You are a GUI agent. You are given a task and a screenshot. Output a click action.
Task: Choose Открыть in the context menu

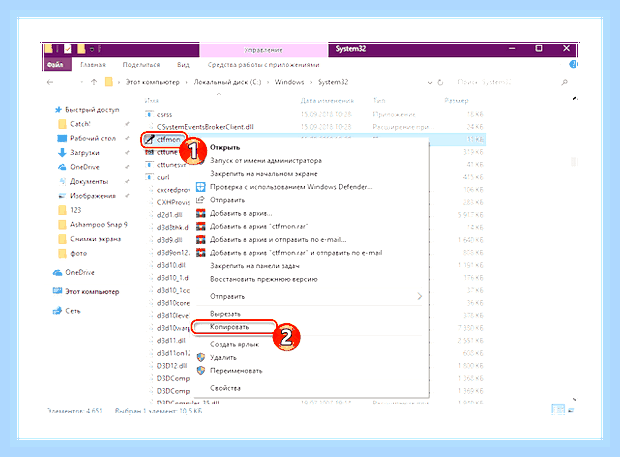pos(225,147)
